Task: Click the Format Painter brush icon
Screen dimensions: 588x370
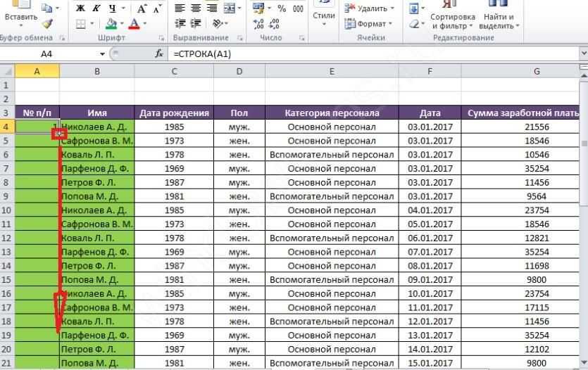Action: point(47,23)
